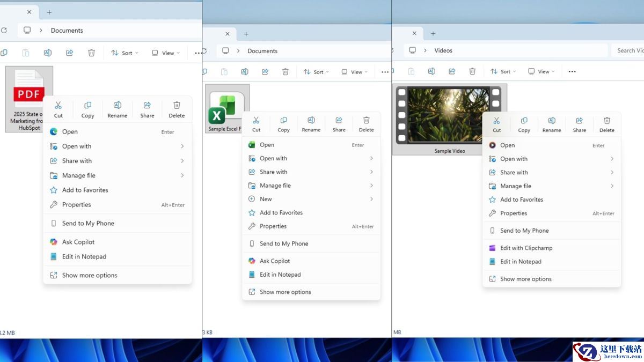Click Properties in the PDF file's context menu
The width and height of the screenshot is (644, 362).
[76, 204]
